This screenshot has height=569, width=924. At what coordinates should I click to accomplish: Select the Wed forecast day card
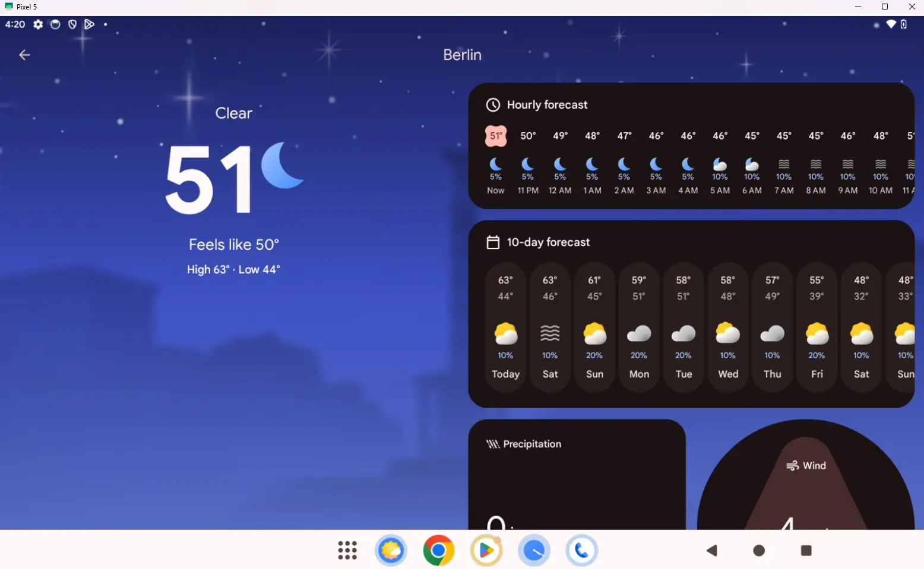(728, 327)
